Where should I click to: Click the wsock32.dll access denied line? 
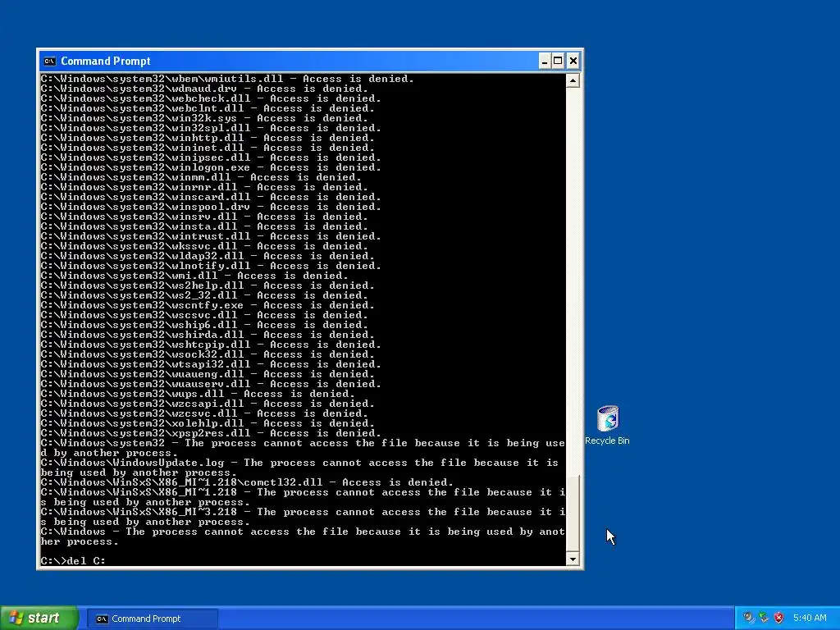pyautogui.click(x=208, y=354)
